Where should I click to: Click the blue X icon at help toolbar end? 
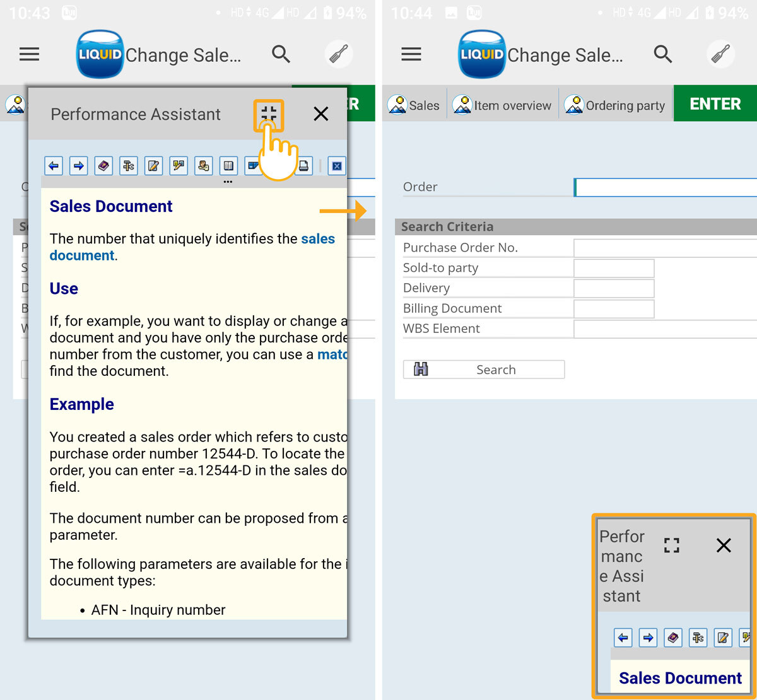337,166
